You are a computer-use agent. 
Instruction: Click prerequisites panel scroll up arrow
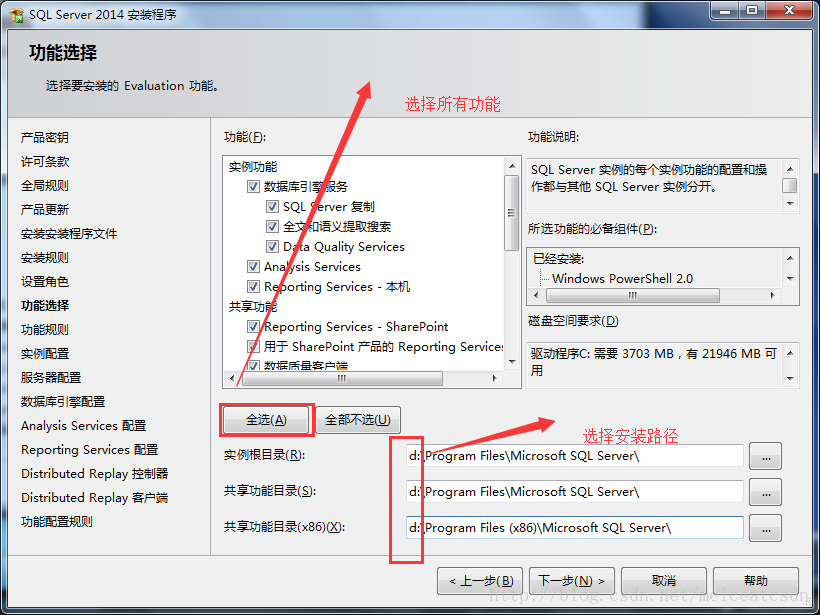(x=790, y=258)
